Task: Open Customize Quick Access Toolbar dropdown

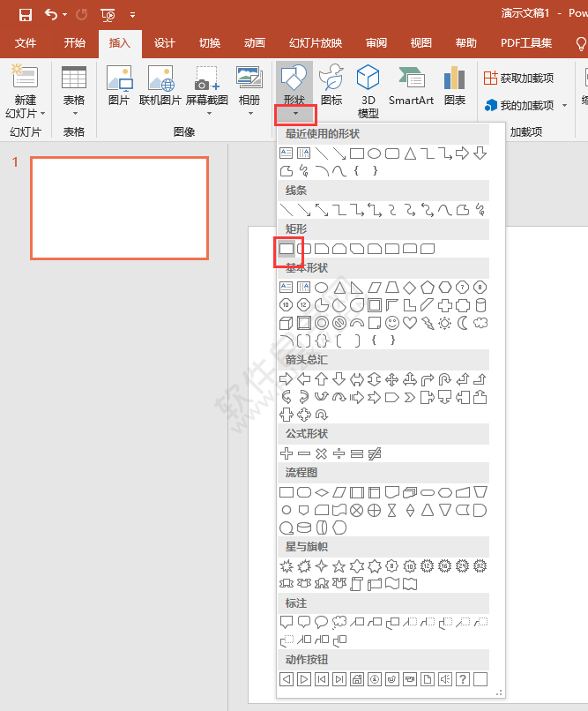Action: pyautogui.click(x=133, y=15)
